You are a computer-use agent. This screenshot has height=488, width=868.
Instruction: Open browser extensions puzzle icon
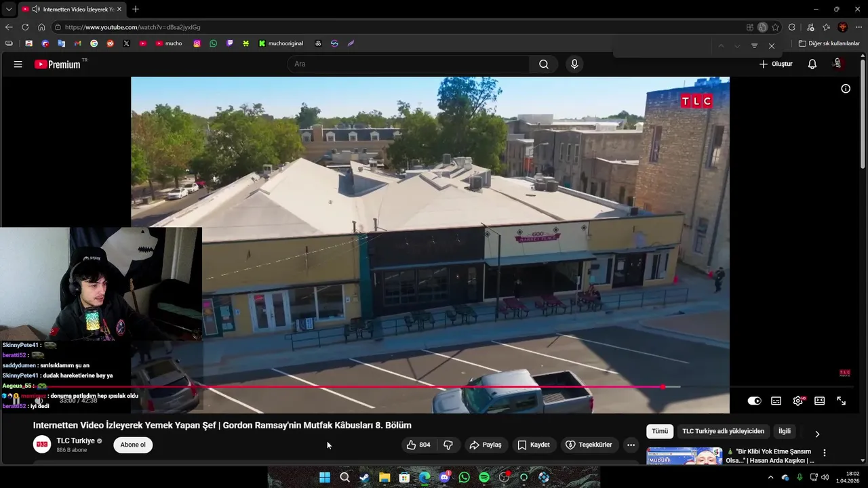point(792,27)
